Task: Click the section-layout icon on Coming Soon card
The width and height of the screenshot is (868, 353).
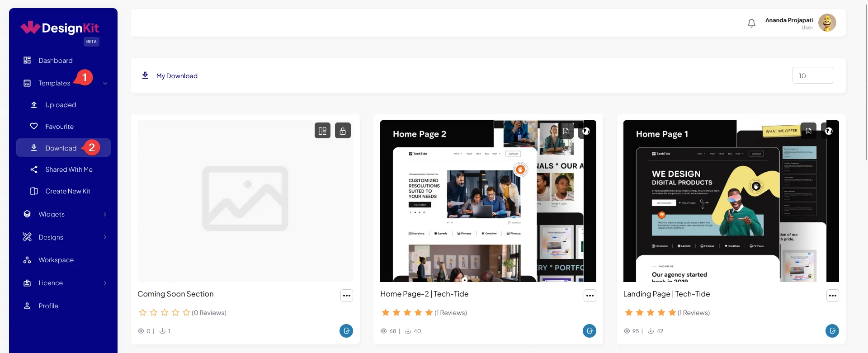Action: 322,131
